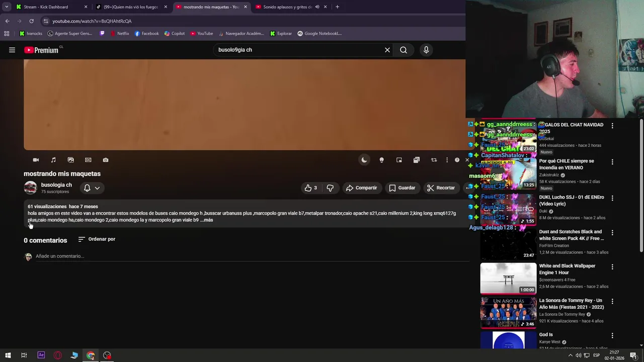
Task: Toggle picture-in-picture icon below the video
Action: click(x=399, y=160)
